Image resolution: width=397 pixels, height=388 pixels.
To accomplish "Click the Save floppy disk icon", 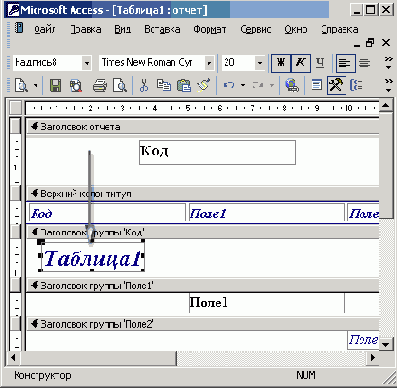I will pyautogui.click(x=55, y=86).
